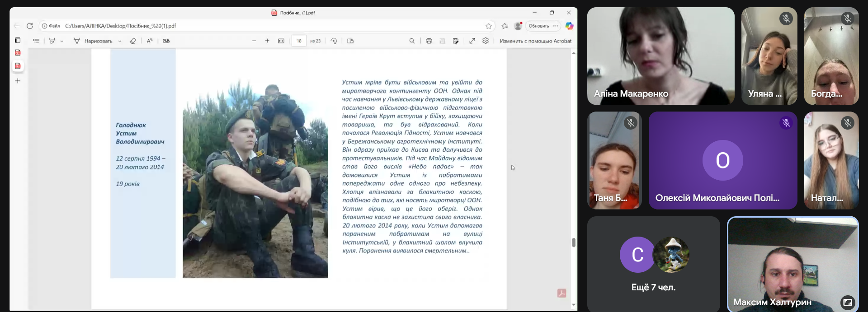
Task: Zoom in with the plus icon
Action: (267, 41)
